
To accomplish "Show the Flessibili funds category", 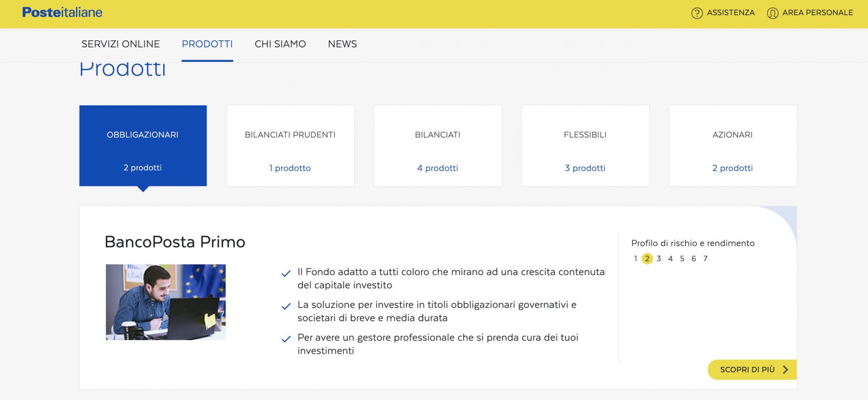I will coord(585,146).
